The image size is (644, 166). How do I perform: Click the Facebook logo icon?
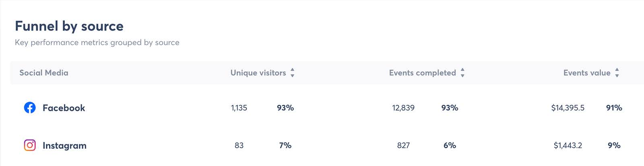[x=30, y=108]
